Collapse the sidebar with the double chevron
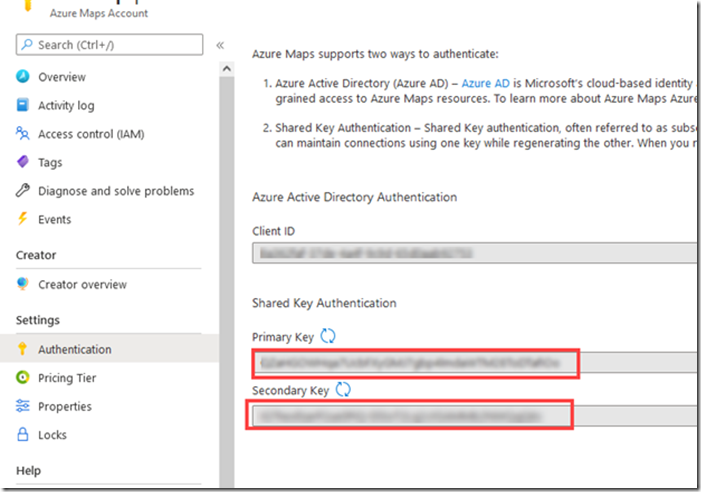This screenshot has width=701, height=492. (220, 45)
